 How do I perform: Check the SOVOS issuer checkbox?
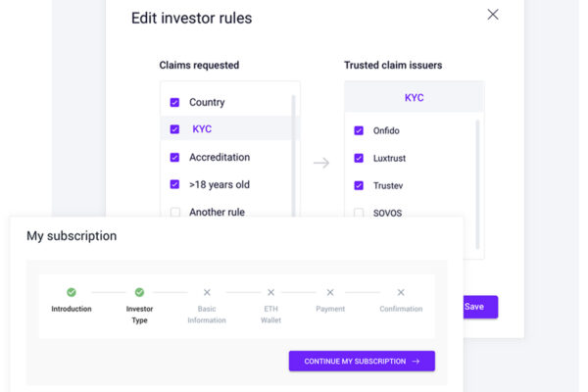pyautogui.click(x=359, y=213)
